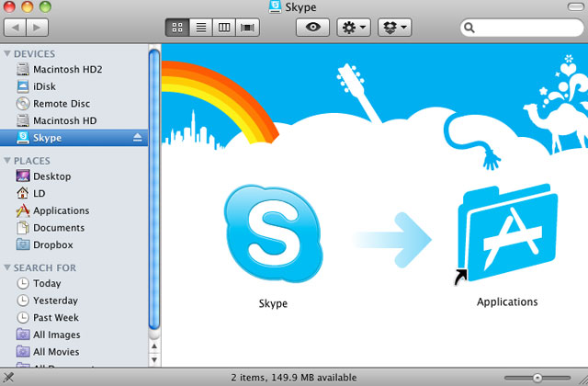588x386 pixels.
Task: Open the Action gear menu
Action: click(x=354, y=28)
